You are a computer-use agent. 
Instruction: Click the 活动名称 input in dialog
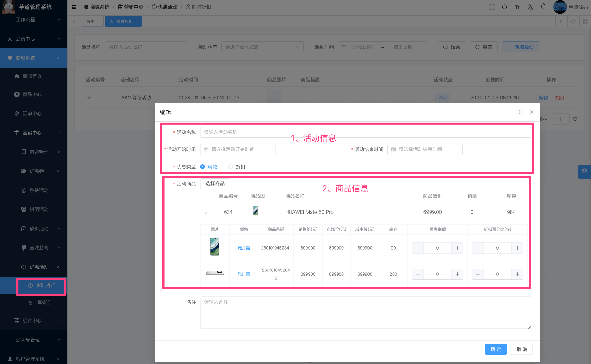(365, 132)
